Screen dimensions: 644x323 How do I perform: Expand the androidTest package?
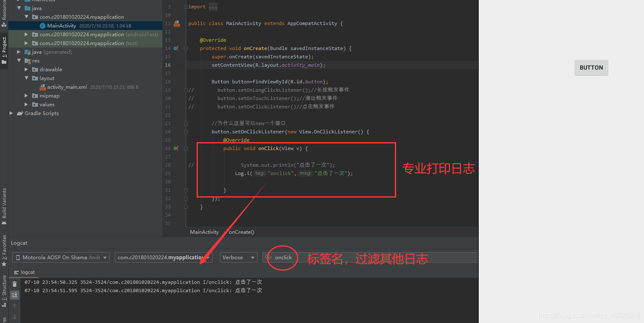coord(27,35)
